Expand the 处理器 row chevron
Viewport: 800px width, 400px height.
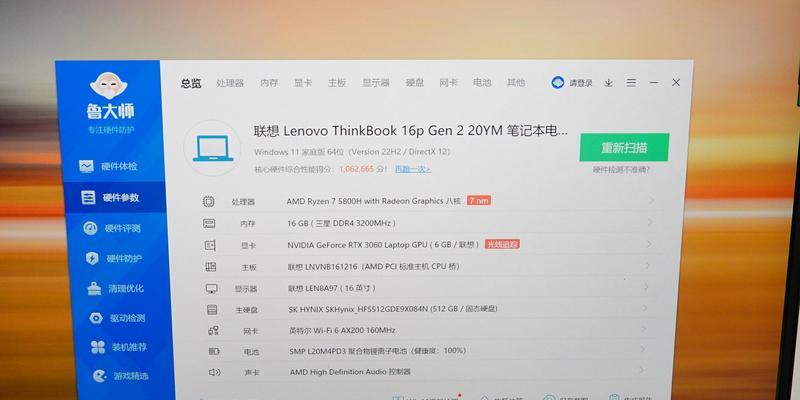click(x=651, y=201)
